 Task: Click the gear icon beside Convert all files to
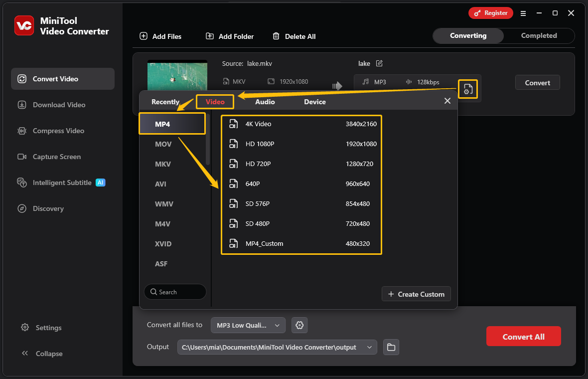pyautogui.click(x=299, y=325)
